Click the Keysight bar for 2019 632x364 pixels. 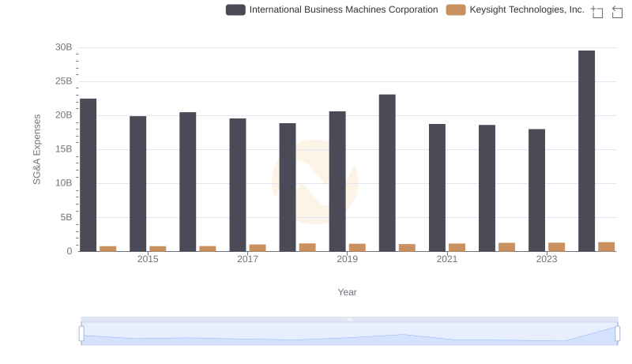click(357, 248)
